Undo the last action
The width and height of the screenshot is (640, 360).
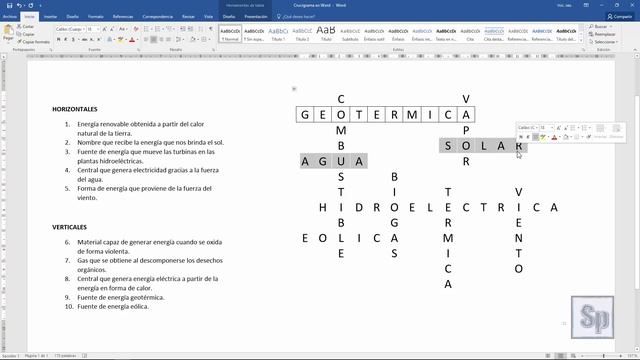pyautogui.click(x=19, y=5)
